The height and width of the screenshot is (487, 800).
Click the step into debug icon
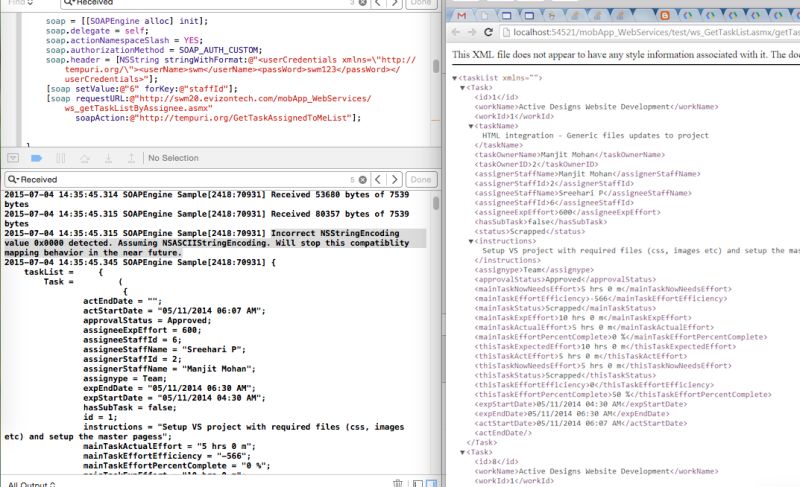(x=108, y=158)
